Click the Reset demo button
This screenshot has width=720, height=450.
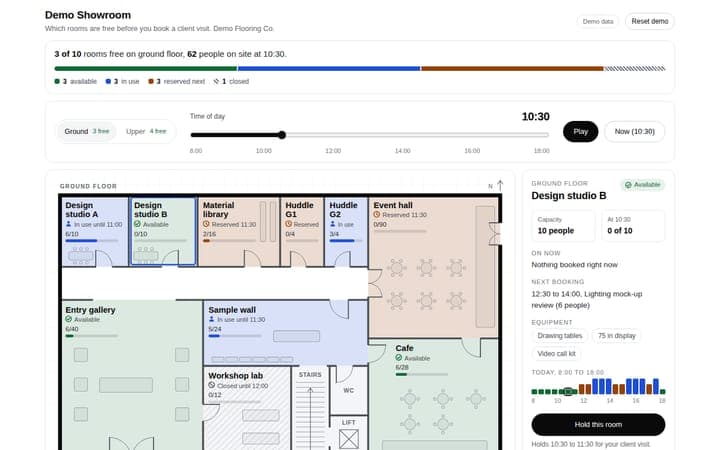(649, 21)
